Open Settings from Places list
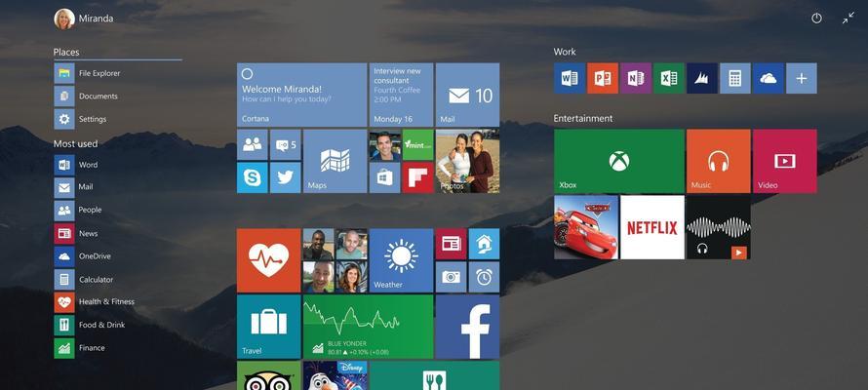868x390 pixels. (x=81, y=119)
